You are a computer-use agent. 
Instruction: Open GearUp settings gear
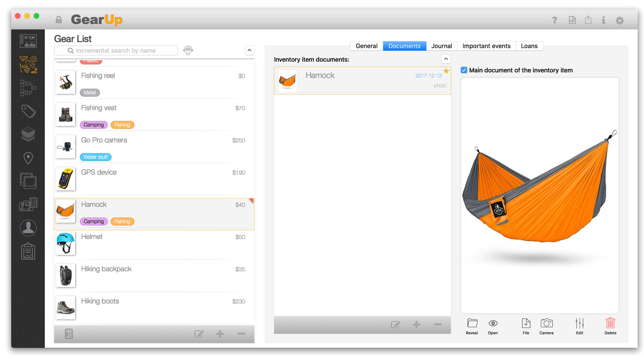point(620,20)
